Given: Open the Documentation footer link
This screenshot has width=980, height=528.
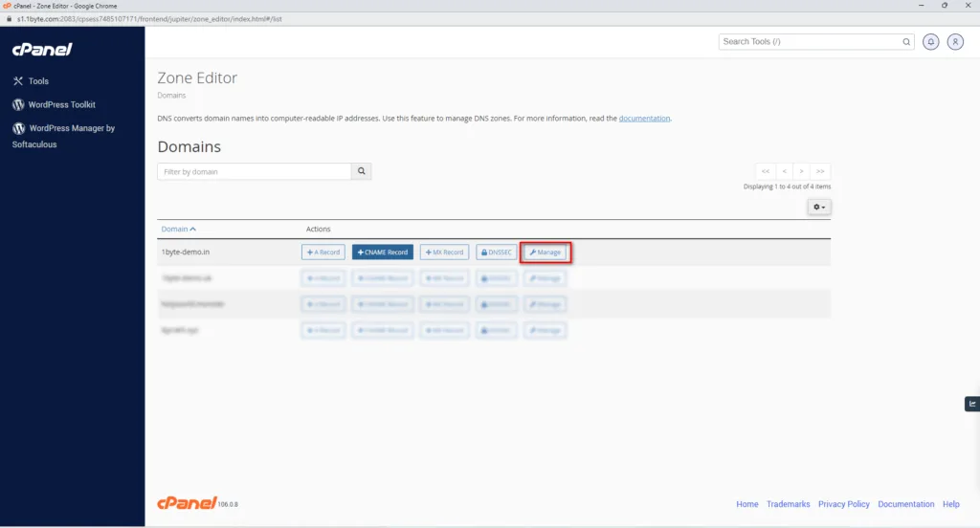Looking at the screenshot, I should tap(905, 504).
